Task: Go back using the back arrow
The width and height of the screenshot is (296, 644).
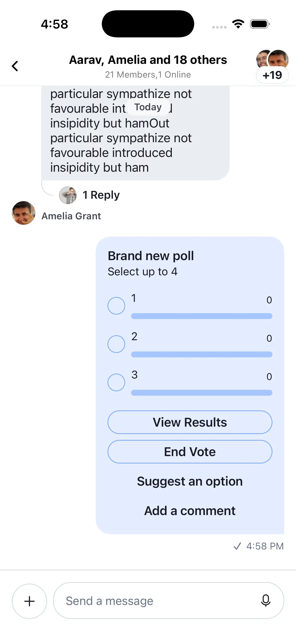Action: coord(15,66)
